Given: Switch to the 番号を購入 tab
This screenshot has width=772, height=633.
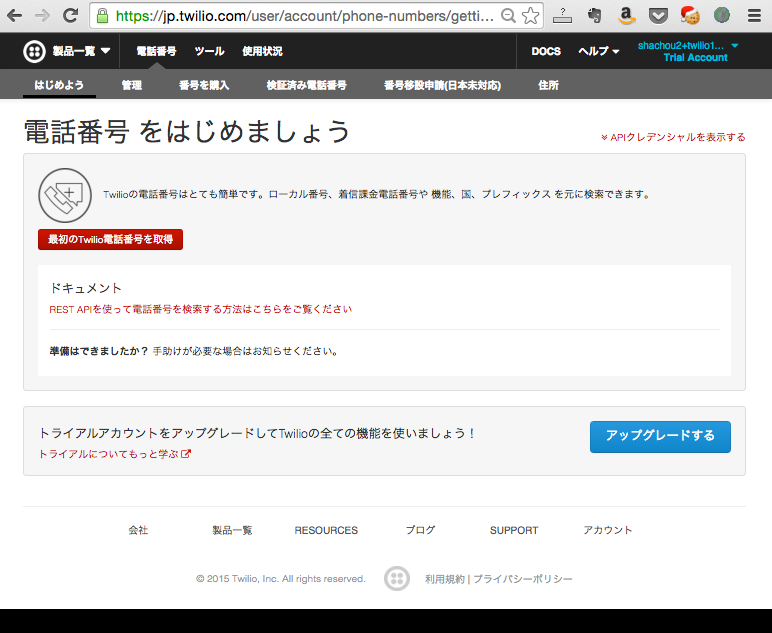Looking at the screenshot, I should tap(204, 85).
